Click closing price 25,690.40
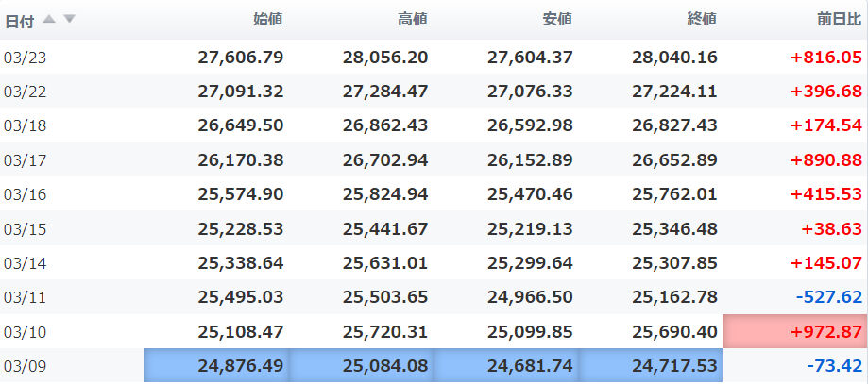The width and height of the screenshot is (868, 384). coord(674,331)
